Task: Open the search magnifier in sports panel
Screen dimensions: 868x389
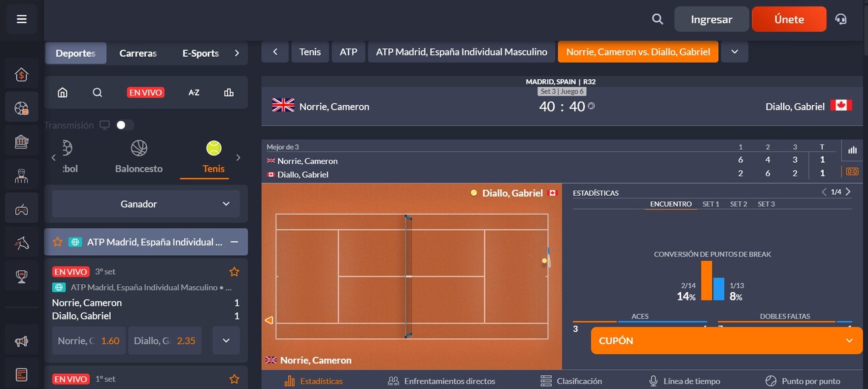Action: point(97,92)
